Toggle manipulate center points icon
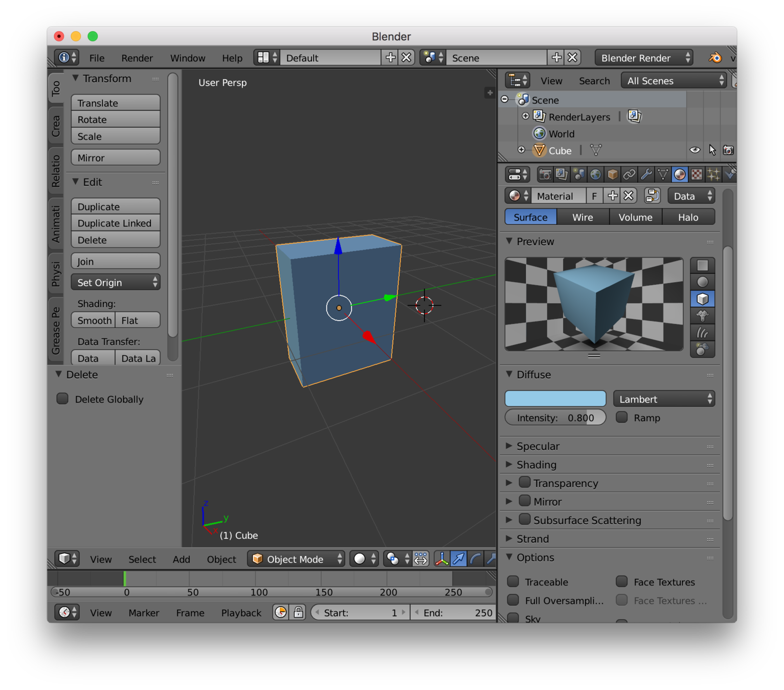Viewport: 784px width, 690px height. coord(421,559)
